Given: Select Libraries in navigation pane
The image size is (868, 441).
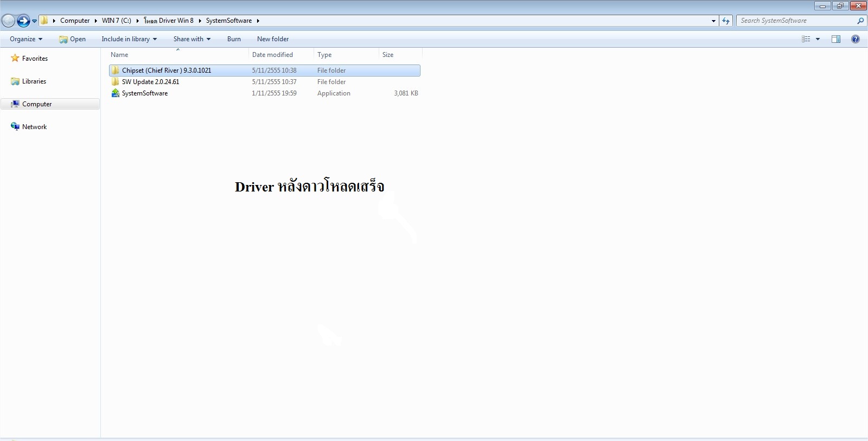Looking at the screenshot, I should [34, 81].
